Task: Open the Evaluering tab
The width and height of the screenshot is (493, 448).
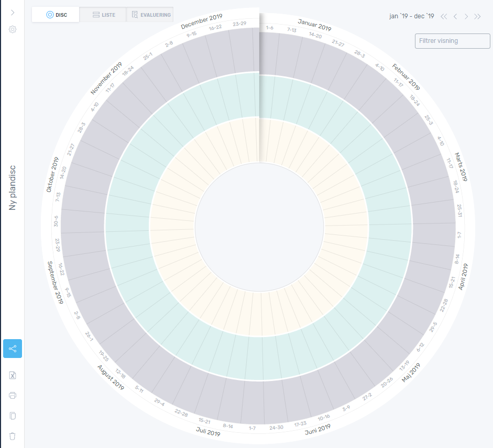Action: point(150,15)
